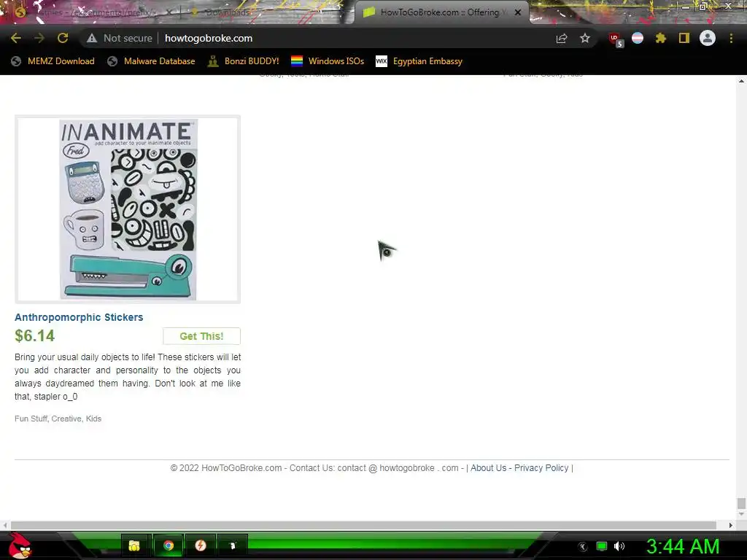Open the Windows ISOs bookmark

pos(328,61)
